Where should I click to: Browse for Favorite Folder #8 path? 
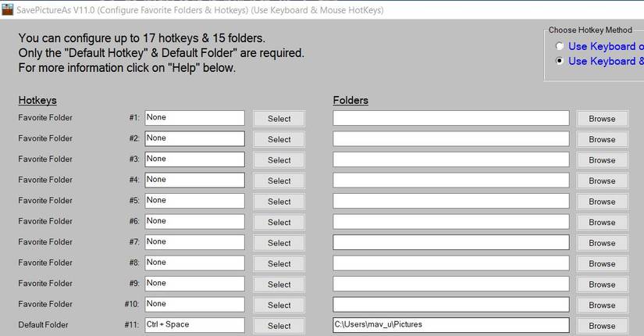coord(602,263)
